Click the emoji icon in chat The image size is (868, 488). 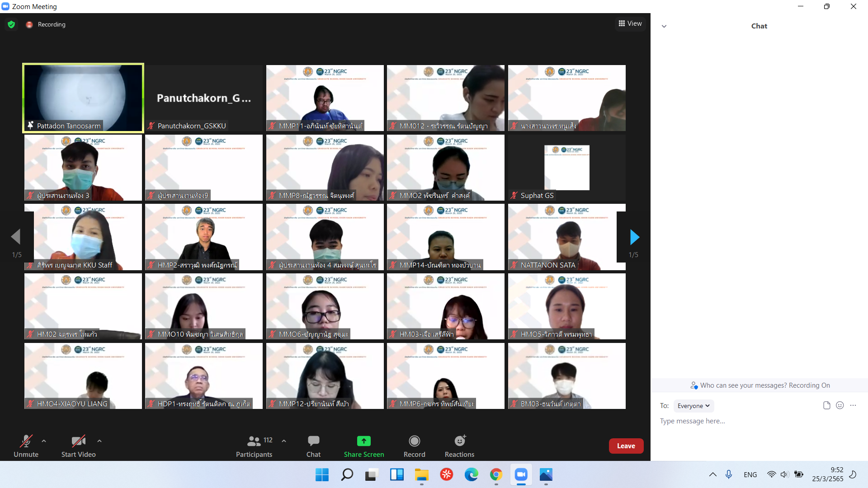pos(840,405)
